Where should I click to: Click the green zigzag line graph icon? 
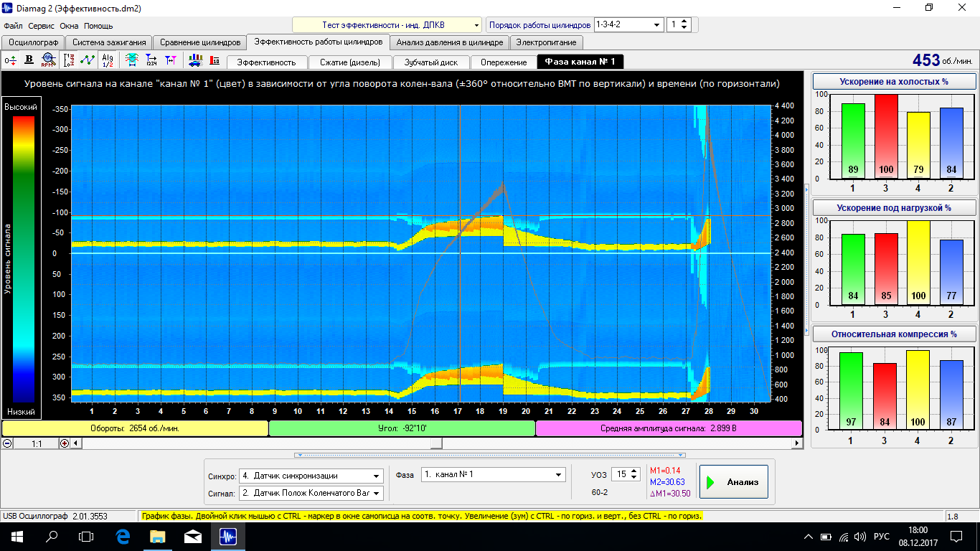tap(88, 60)
